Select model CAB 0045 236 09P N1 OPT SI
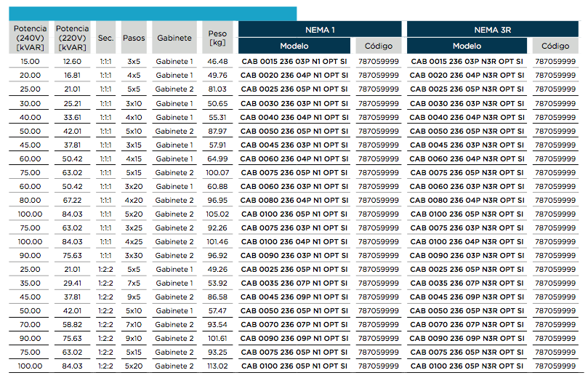 294,297
